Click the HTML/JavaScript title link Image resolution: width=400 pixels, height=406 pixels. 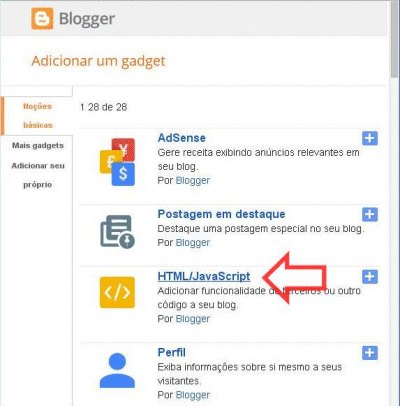click(x=204, y=276)
